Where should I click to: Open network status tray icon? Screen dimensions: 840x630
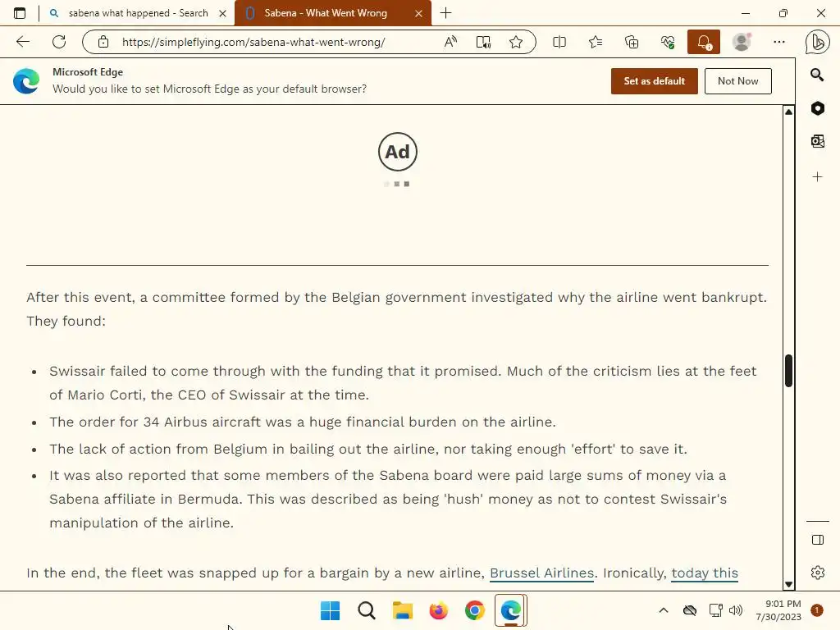(x=715, y=610)
